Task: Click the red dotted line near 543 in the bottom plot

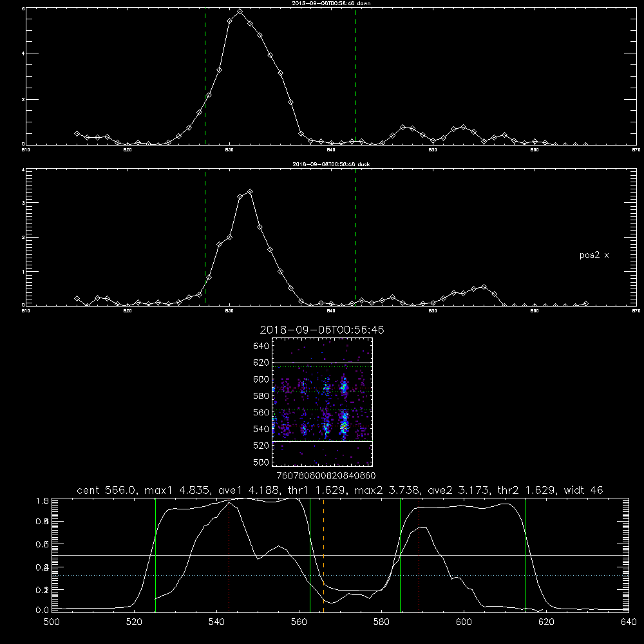Action: click(229, 556)
